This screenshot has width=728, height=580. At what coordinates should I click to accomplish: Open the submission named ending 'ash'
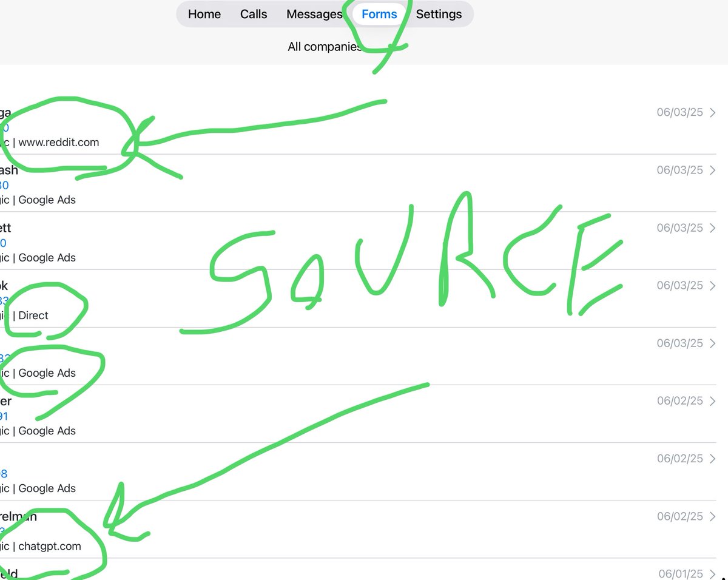(x=9, y=170)
